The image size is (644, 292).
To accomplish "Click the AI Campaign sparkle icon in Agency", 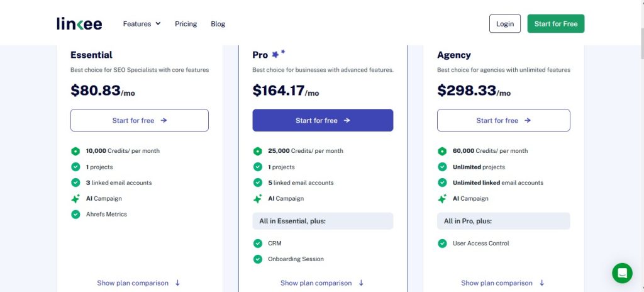I will (442, 198).
